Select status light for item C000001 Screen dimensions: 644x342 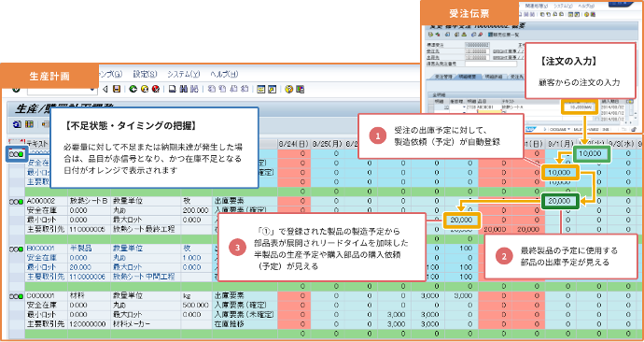tap(17, 296)
